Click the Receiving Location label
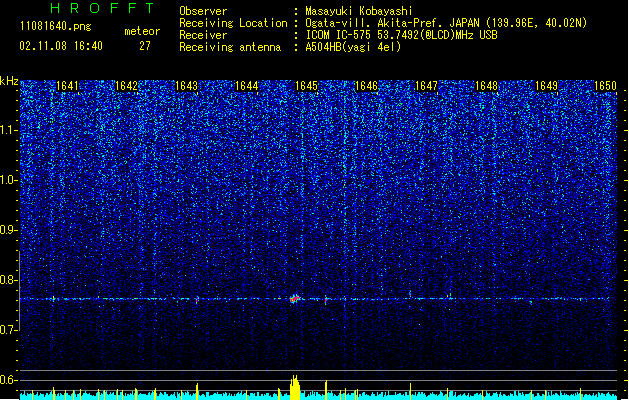Viewport: 629px width, 400px height. 233,23
